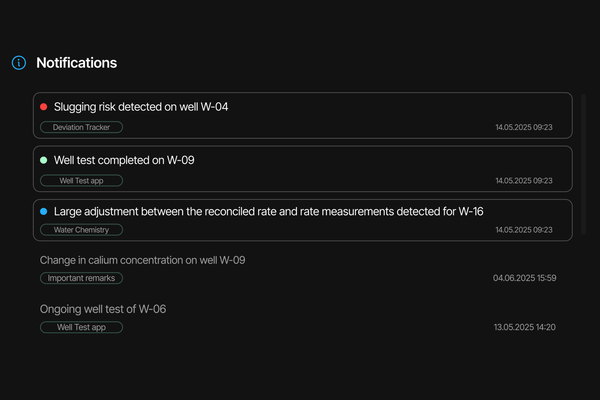The width and height of the screenshot is (600, 400).
Task: Open the Slugging risk detected notification
Action: 141,106
